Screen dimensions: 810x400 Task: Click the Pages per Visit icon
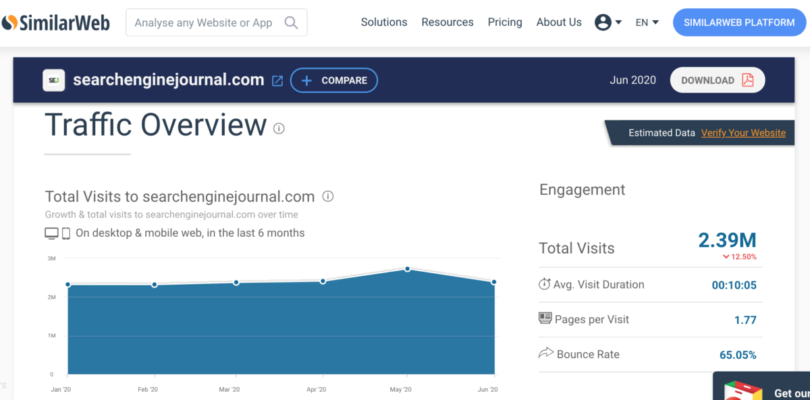tap(545, 318)
